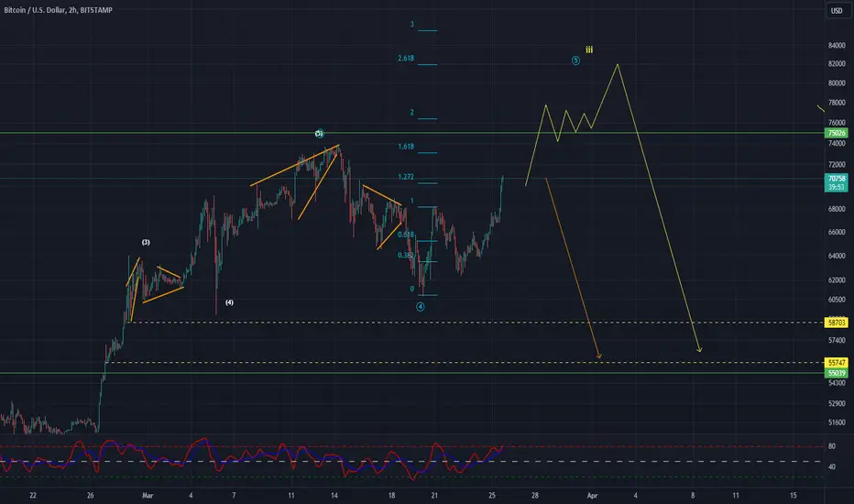Click the 60500 price axis value

(x=837, y=300)
